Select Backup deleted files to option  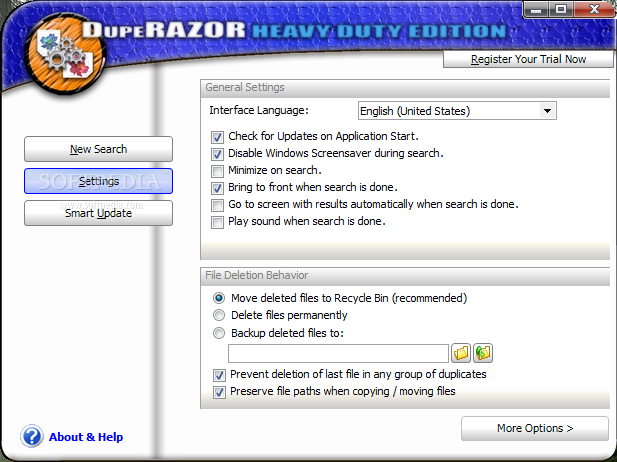pyautogui.click(x=219, y=333)
